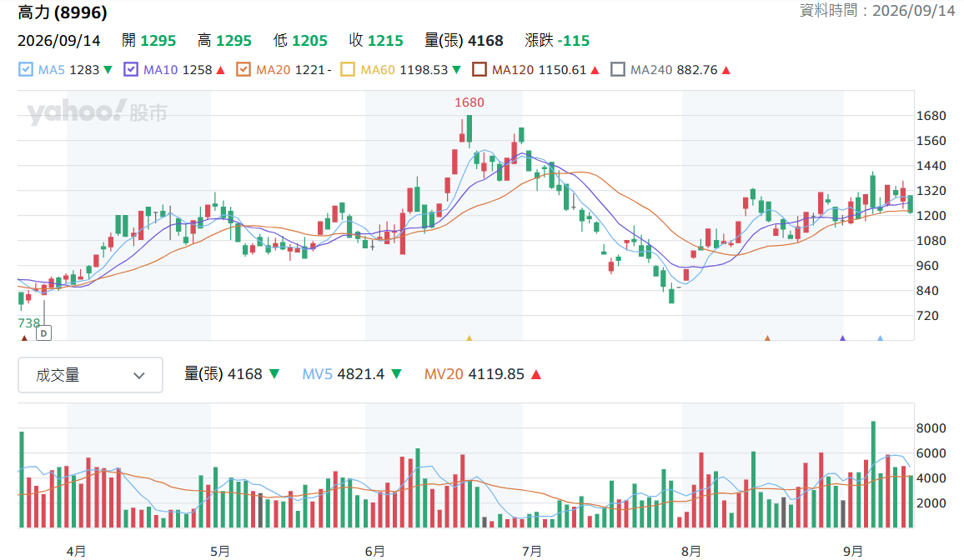Image resolution: width=964 pixels, height=560 pixels.
Task: Click the 7月 label on the time axis
Action: (x=532, y=552)
